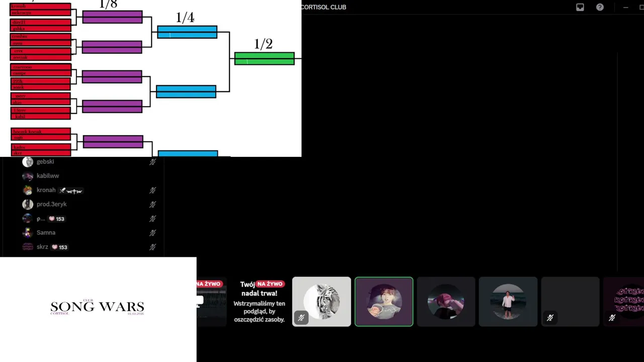Click skrz's muted microphone icon
The height and width of the screenshot is (362, 644).
[152, 247]
